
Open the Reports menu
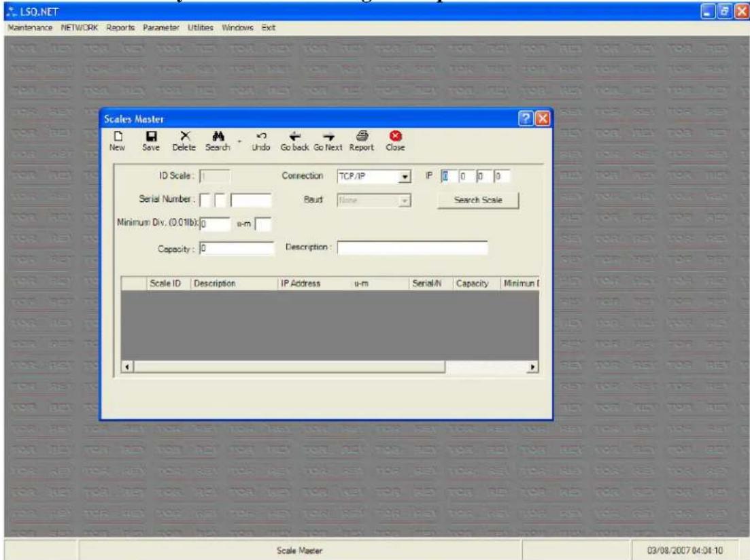(120, 28)
